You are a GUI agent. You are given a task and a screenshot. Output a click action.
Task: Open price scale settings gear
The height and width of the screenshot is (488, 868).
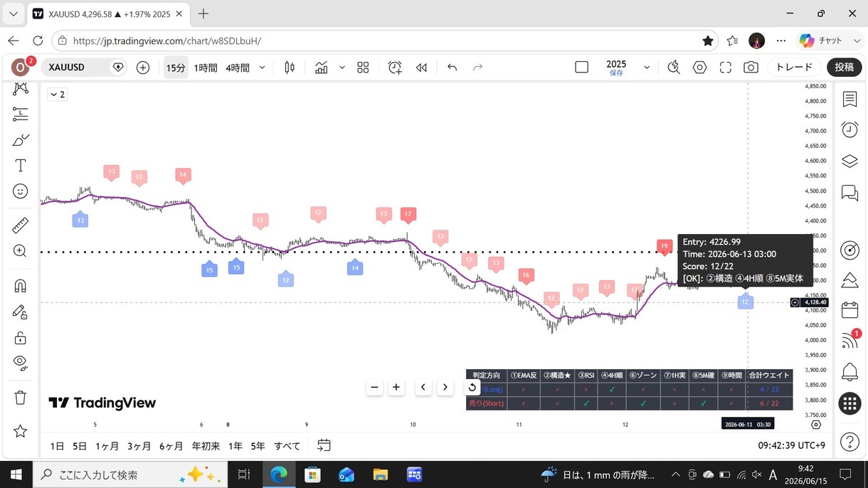click(816, 425)
